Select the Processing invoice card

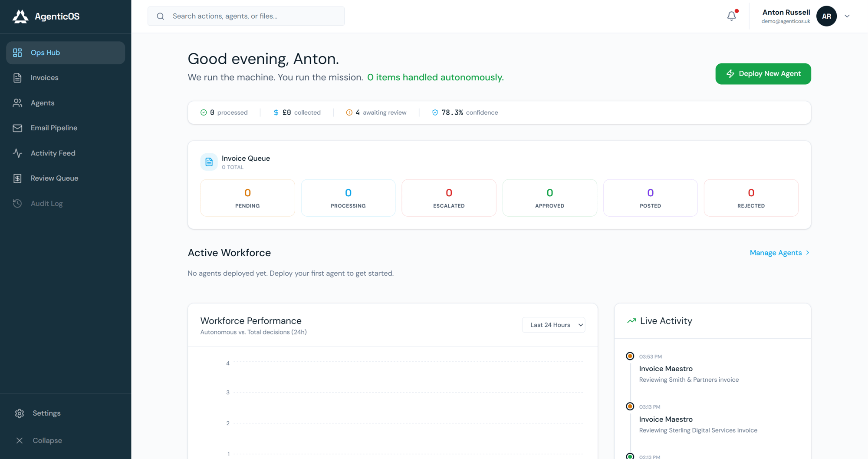tap(348, 198)
